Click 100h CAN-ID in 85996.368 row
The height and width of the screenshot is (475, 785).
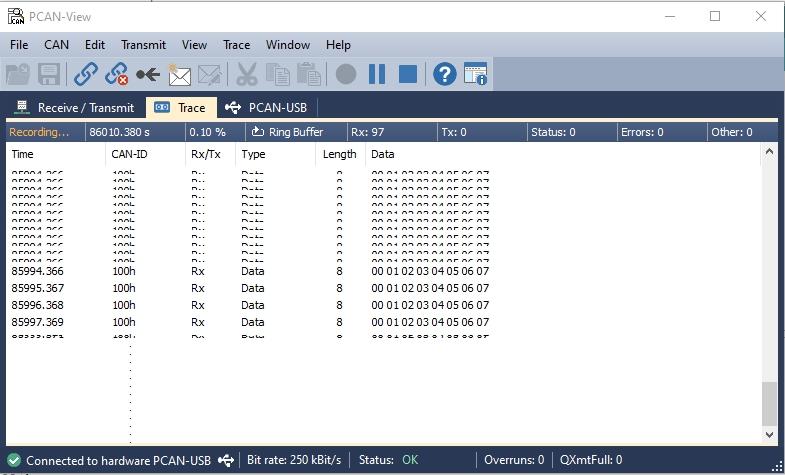[x=124, y=305]
